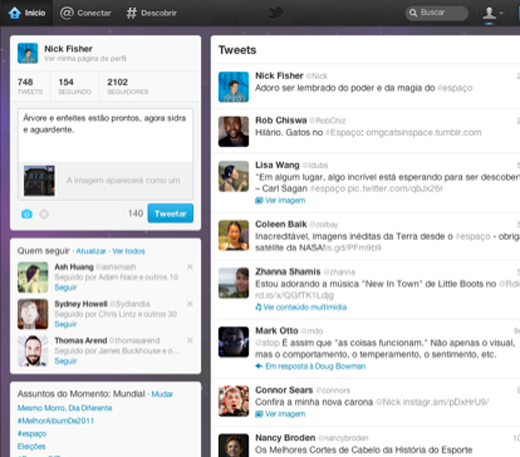Open Sydney Howell's profile picture

(33, 314)
